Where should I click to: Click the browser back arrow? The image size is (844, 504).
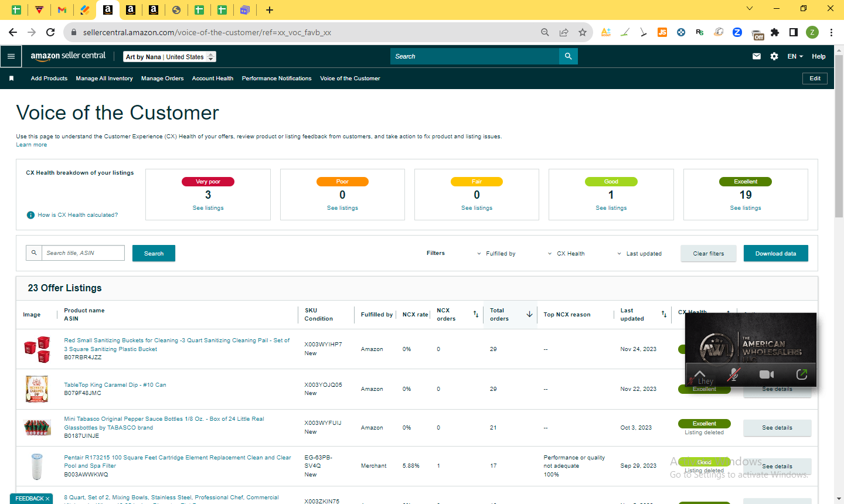[13, 32]
